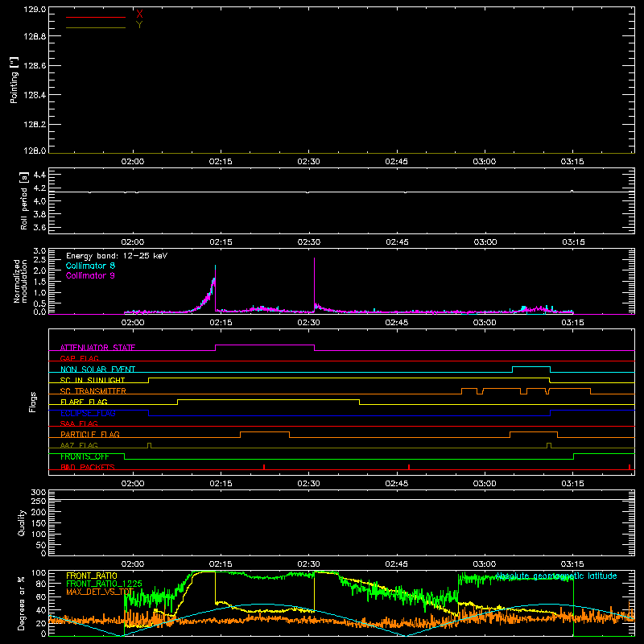Click the 128.6 tick on Pointing axis
This screenshot has width=644, height=644.
[x=35, y=66]
